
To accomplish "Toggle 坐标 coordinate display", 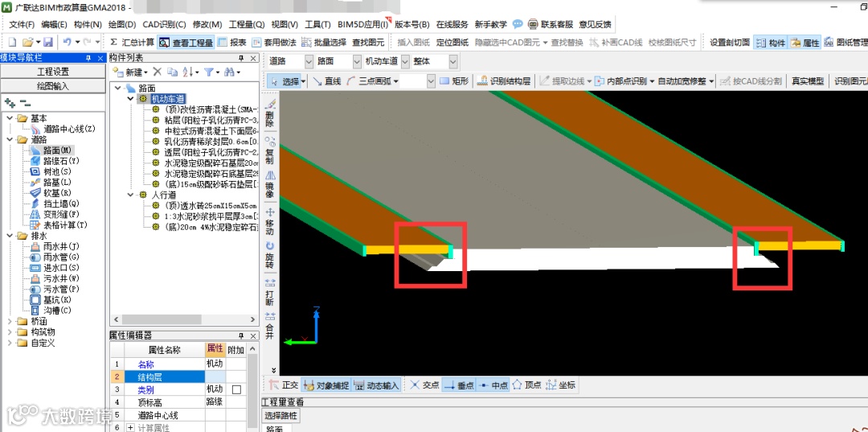I will click(561, 385).
